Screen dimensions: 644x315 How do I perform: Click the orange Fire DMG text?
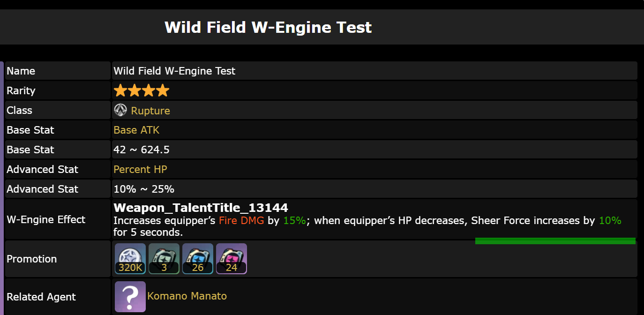click(x=241, y=221)
